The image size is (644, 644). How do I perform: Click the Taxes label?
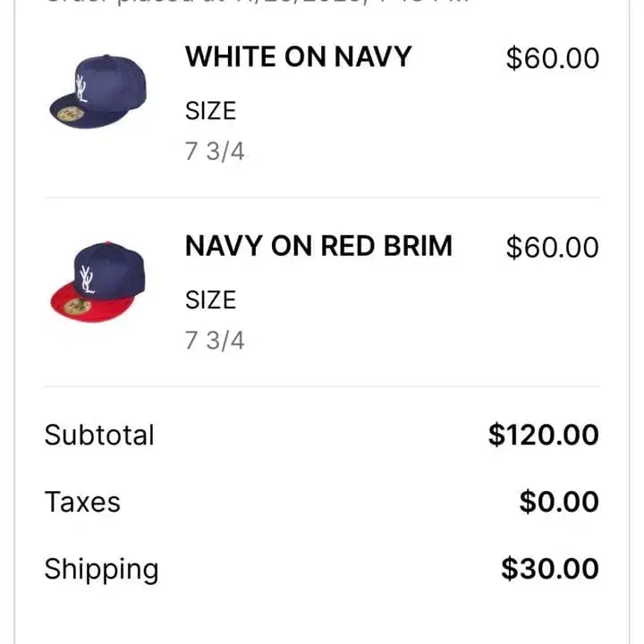(x=82, y=502)
